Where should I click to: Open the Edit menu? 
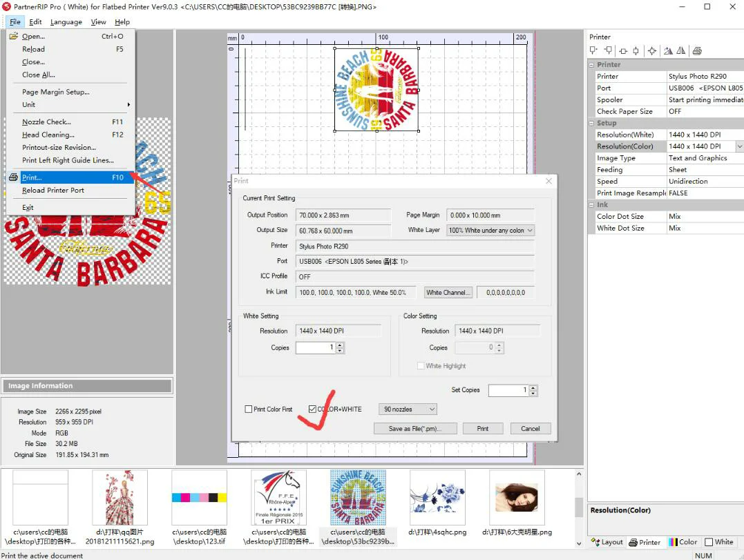[x=35, y=22]
